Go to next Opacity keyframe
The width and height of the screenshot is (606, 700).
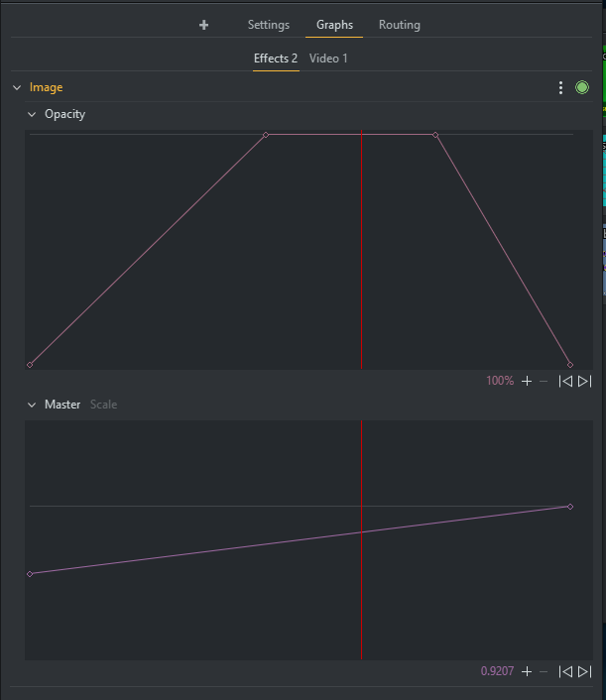(x=584, y=382)
